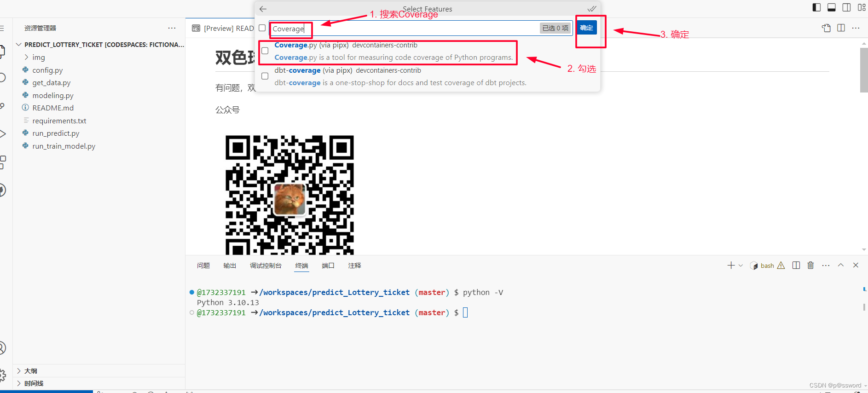Select the bash terminal instance
The image size is (868, 393).
tap(763, 266)
